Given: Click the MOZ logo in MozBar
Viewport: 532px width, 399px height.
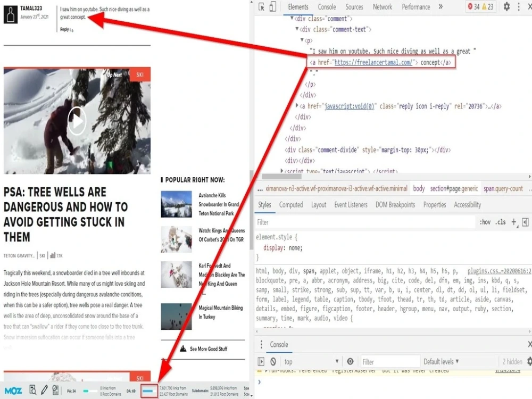Looking at the screenshot, I should [13, 391].
